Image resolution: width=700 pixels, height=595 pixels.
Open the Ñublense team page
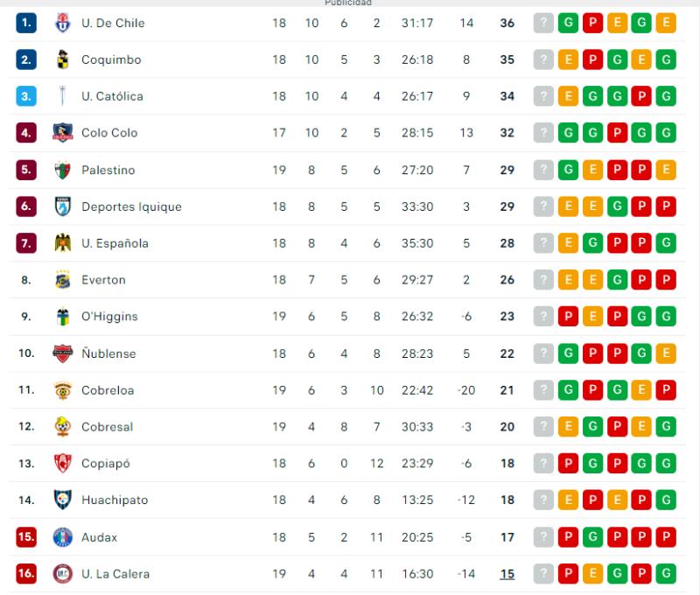109,353
